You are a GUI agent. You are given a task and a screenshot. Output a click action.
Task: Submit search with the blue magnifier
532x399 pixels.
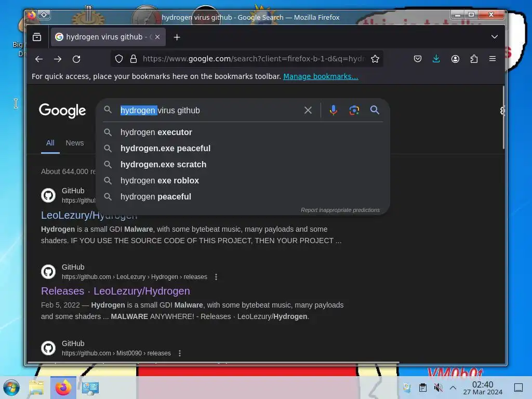[x=375, y=110]
